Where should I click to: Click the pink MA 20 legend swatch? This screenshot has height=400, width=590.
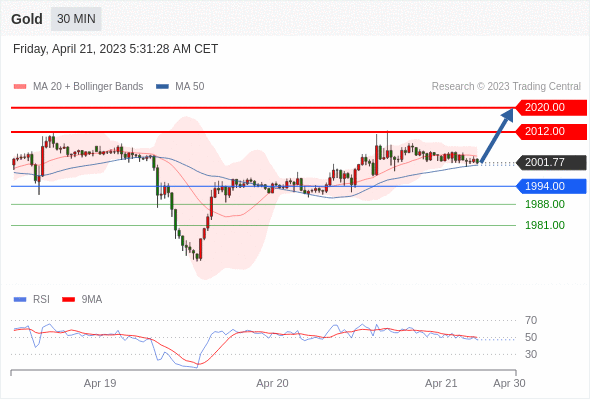pos(20,87)
